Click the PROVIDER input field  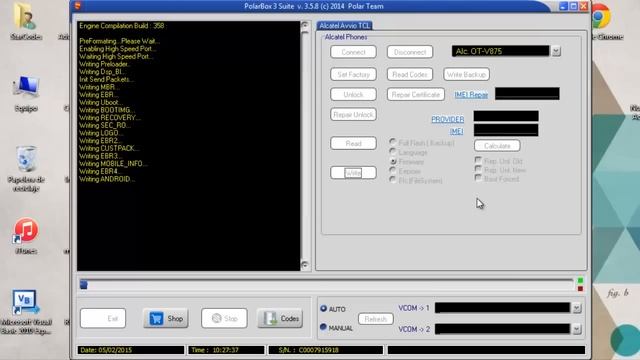tap(506, 116)
